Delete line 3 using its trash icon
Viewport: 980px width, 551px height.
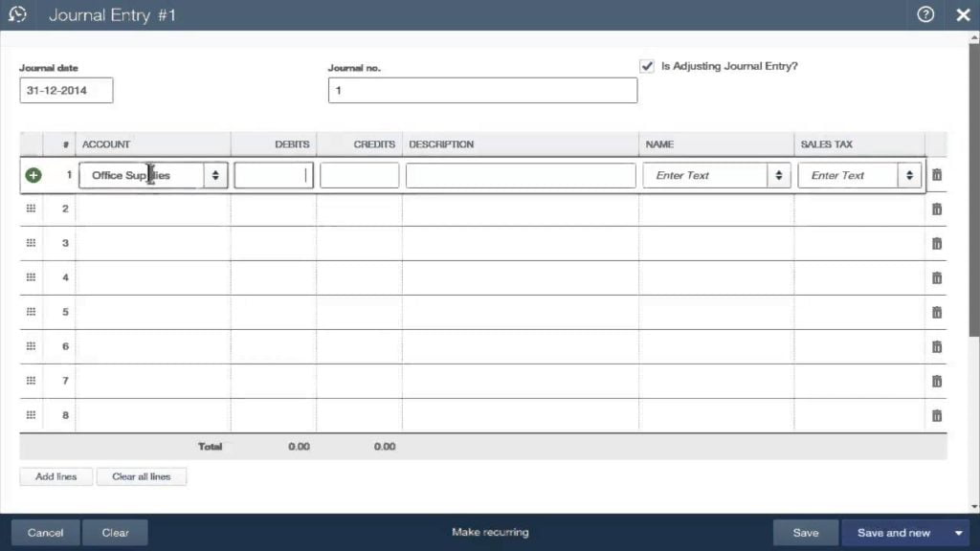coord(937,243)
